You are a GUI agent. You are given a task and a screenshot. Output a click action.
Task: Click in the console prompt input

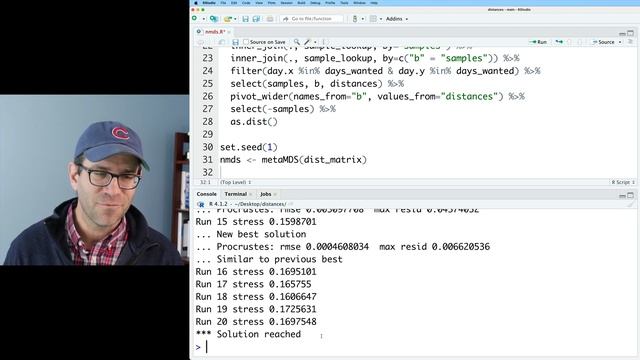[x=416, y=347]
